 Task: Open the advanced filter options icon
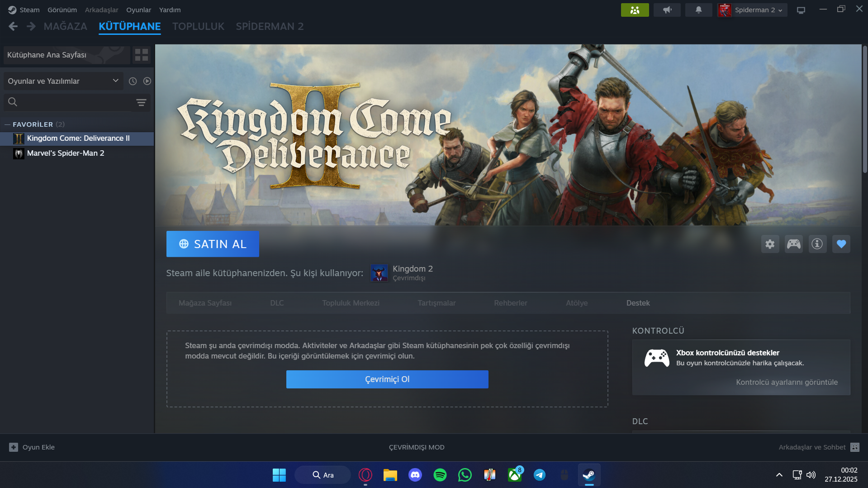tap(141, 102)
